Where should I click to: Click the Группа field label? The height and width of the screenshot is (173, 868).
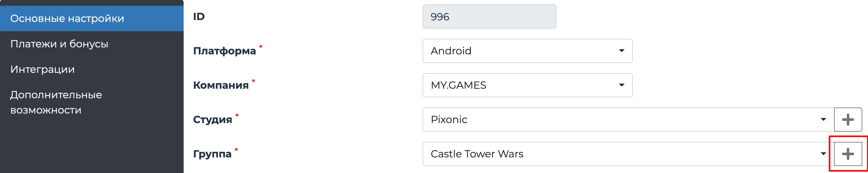click(212, 154)
